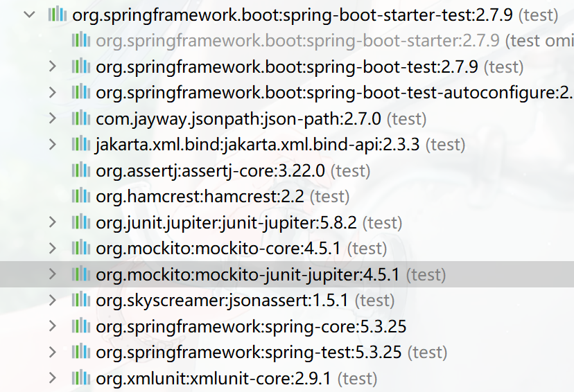Collapse the spring-boot-starter-test:2.7.9 dependency node

pyautogui.click(x=29, y=15)
